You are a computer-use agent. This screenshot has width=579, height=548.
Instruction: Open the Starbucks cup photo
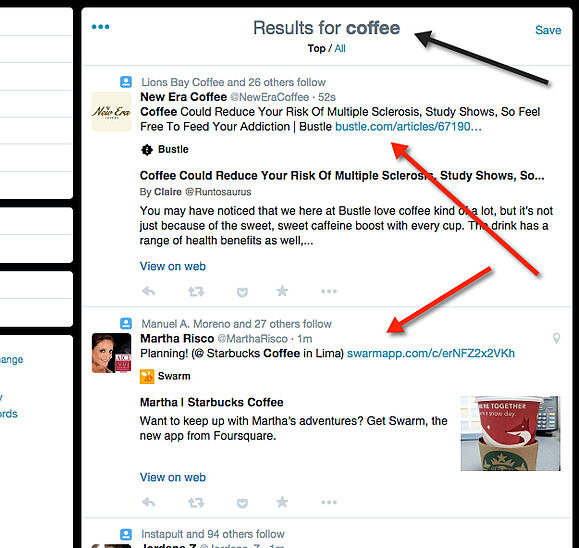coord(510,433)
